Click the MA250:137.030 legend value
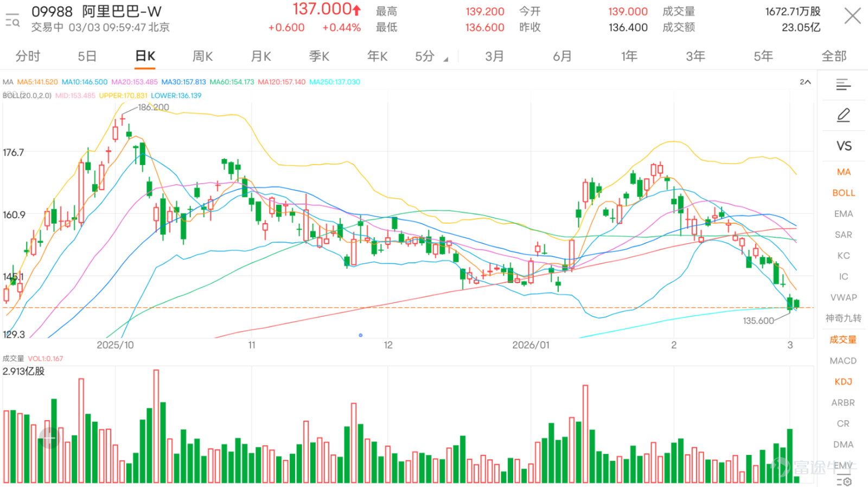 pyautogui.click(x=335, y=82)
